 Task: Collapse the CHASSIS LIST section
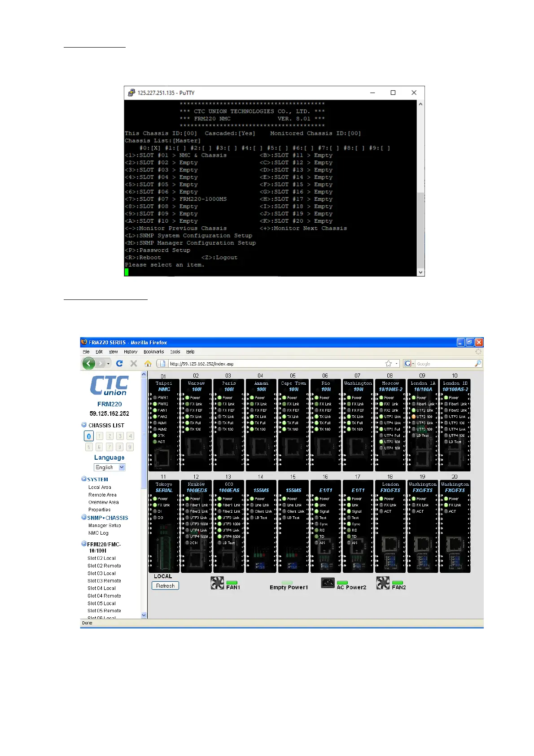tap(84, 425)
